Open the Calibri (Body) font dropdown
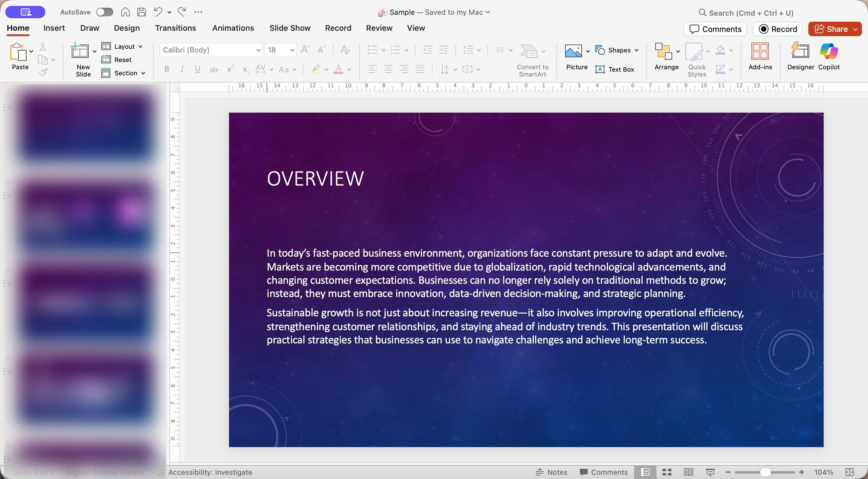This screenshot has width=868, height=479. [258, 50]
